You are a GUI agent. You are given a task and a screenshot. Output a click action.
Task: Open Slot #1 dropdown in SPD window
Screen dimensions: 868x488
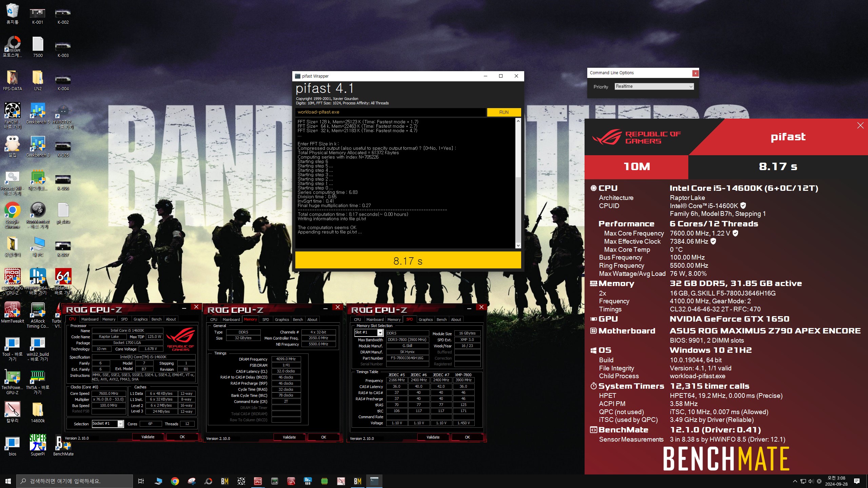point(369,332)
